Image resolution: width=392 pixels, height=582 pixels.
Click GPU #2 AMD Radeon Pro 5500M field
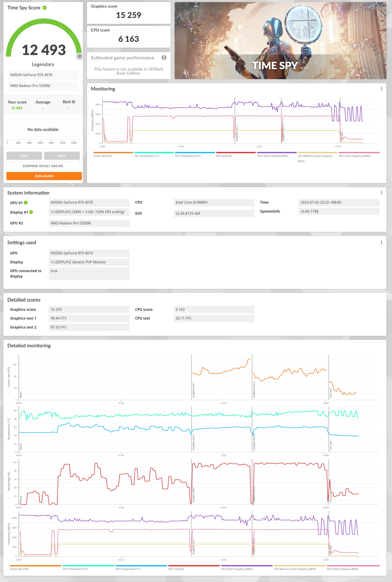click(89, 223)
